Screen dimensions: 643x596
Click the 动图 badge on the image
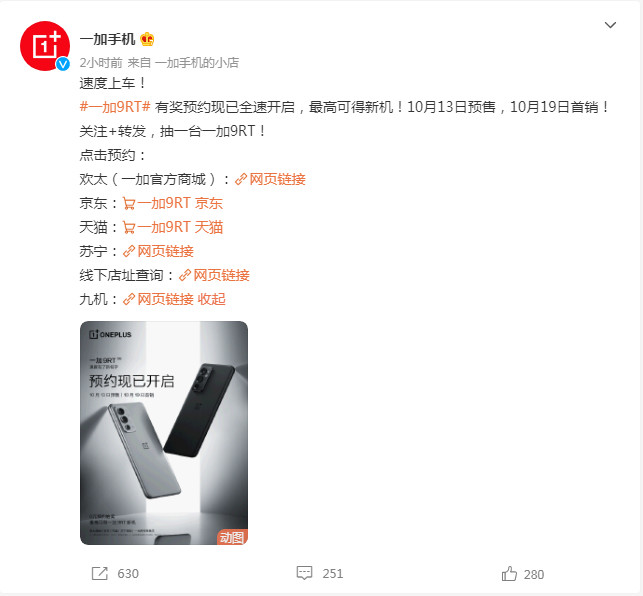click(x=232, y=537)
